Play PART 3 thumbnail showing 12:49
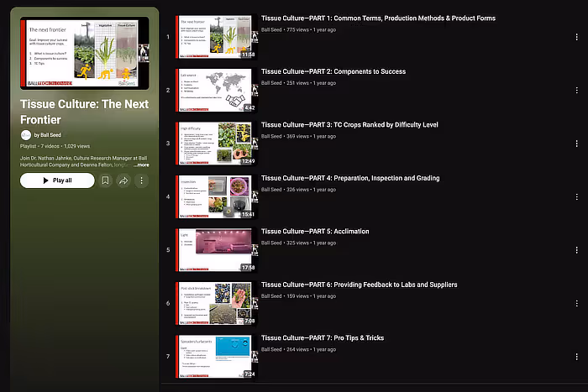This screenshot has height=392, width=588. click(x=217, y=144)
